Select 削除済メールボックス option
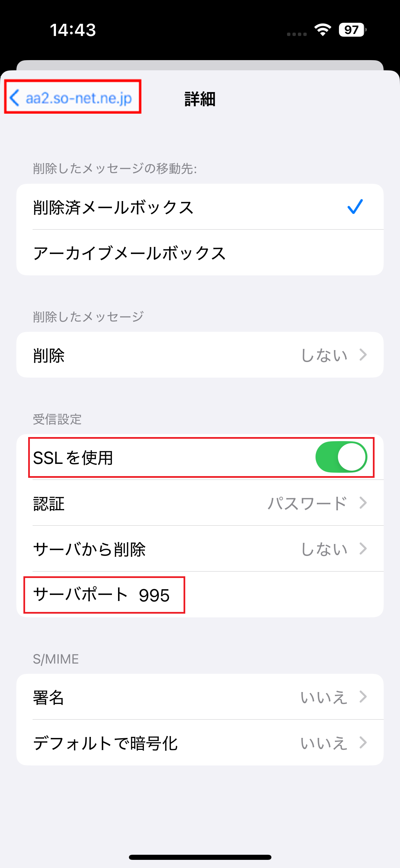The height and width of the screenshot is (868, 400). click(113, 207)
